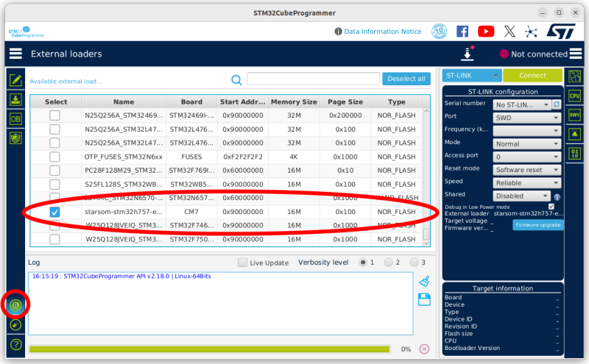Open the Erasing & Programming download icon
This screenshot has width=589, height=364.
tap(15, 99)
